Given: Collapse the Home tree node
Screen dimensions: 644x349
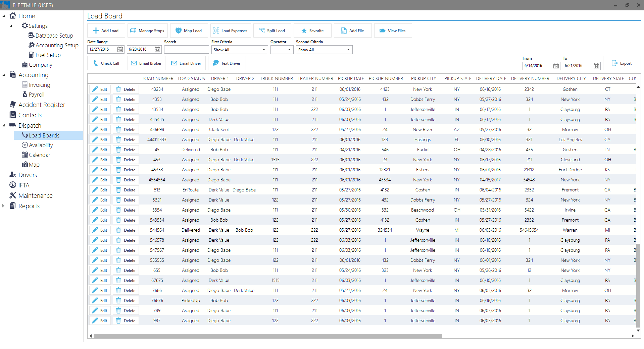Looking at the screenshot, I should tap(4, 16).
